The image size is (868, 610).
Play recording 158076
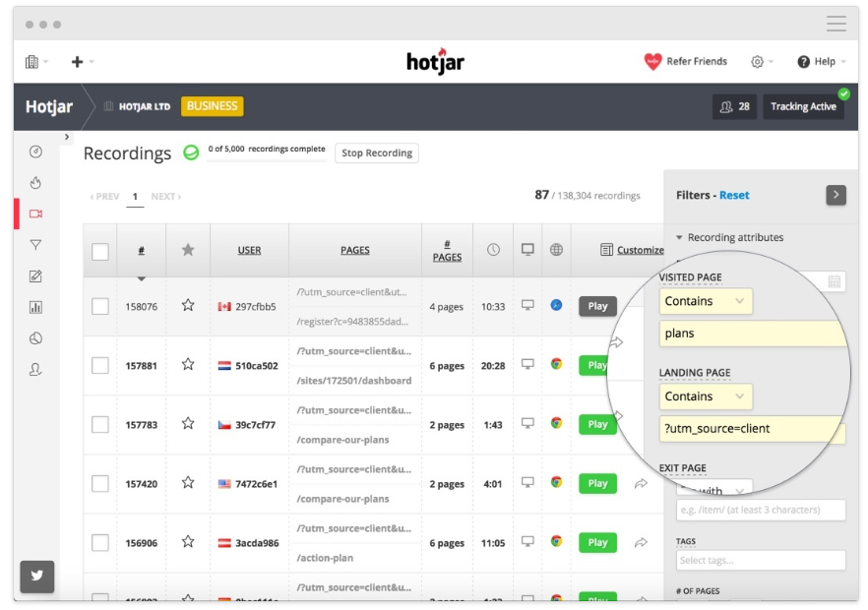[598, 306]
